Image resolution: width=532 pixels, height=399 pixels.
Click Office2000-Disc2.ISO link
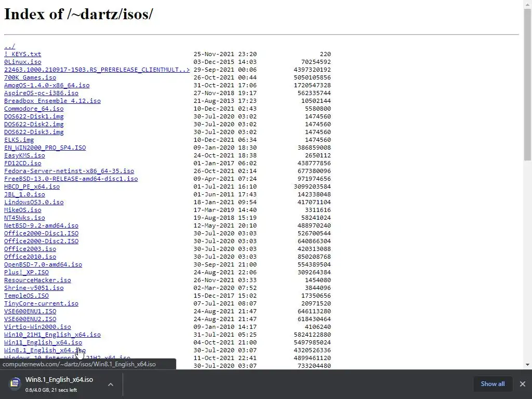click(42, 241)
